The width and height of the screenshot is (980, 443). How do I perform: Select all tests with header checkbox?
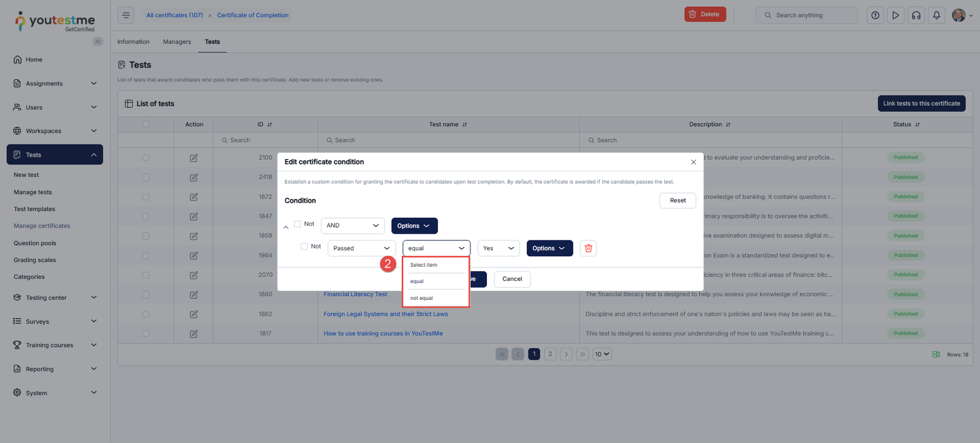click(146, 124)
